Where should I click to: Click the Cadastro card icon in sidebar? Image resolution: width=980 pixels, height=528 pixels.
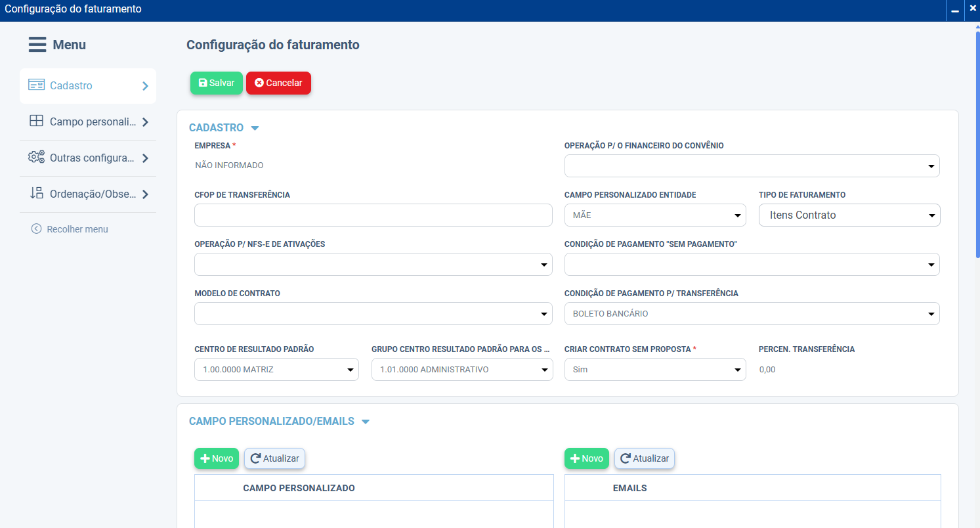pos(36,85)
